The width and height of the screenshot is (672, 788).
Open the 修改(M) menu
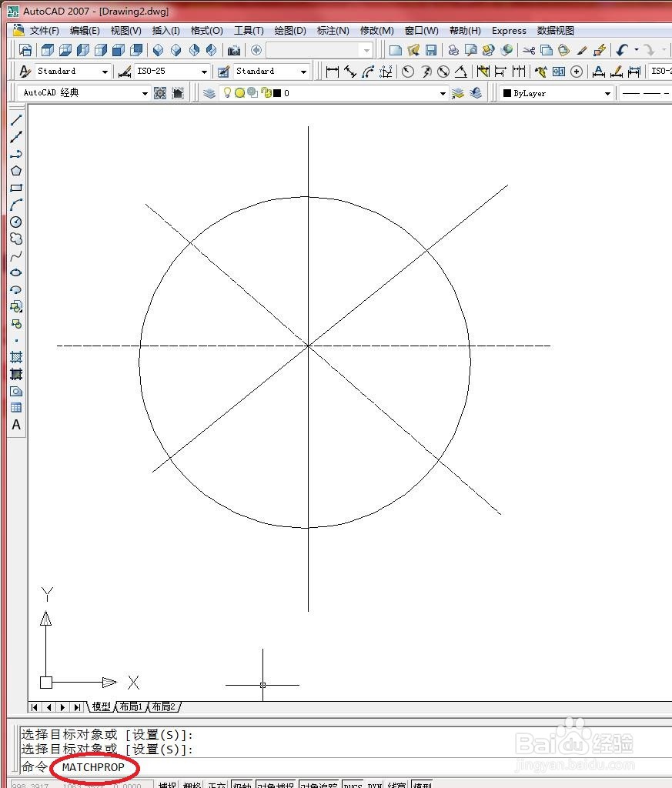pyautogui.click(x=377, y=31)
